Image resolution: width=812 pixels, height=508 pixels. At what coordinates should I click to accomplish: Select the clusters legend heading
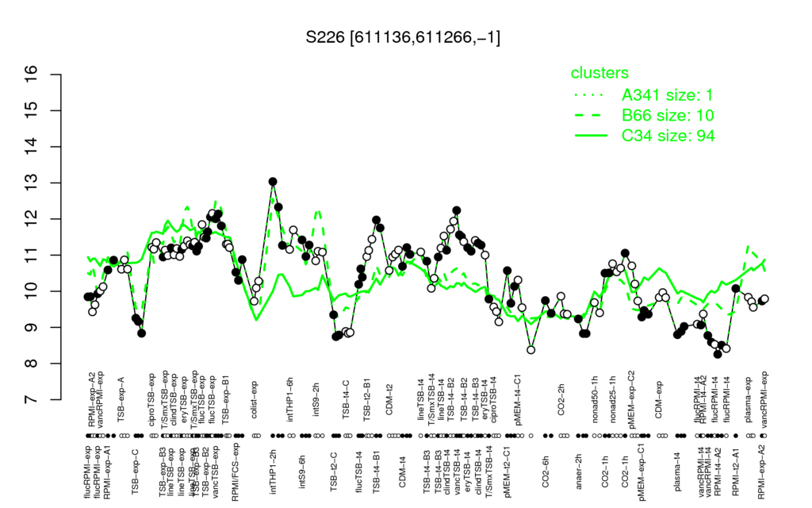(x=599, y=73)
